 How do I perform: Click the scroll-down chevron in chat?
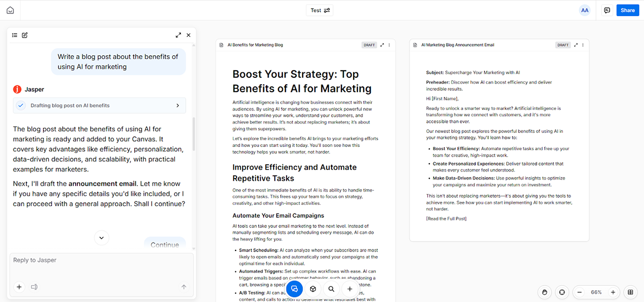click(101, 238)
